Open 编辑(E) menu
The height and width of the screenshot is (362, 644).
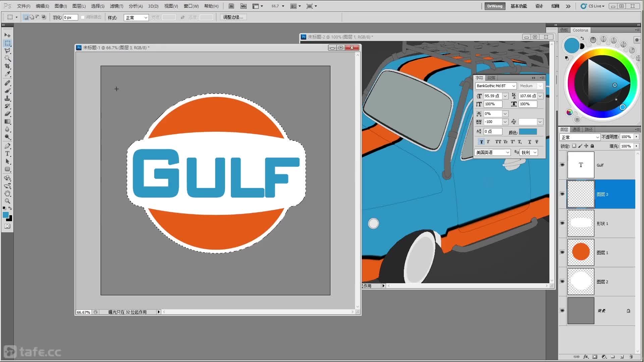tap(42, 6)
